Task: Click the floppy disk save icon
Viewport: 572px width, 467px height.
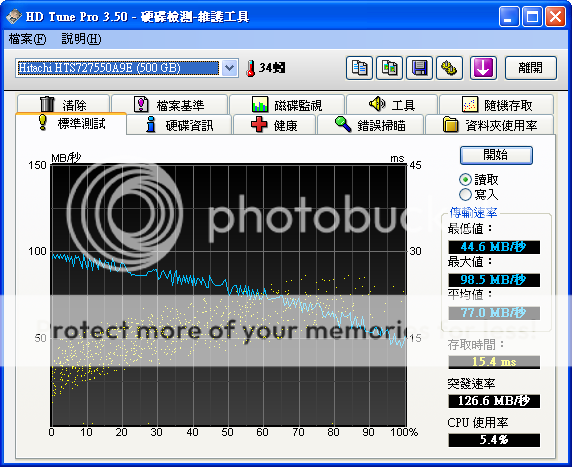Action: [x=419, y=68]
